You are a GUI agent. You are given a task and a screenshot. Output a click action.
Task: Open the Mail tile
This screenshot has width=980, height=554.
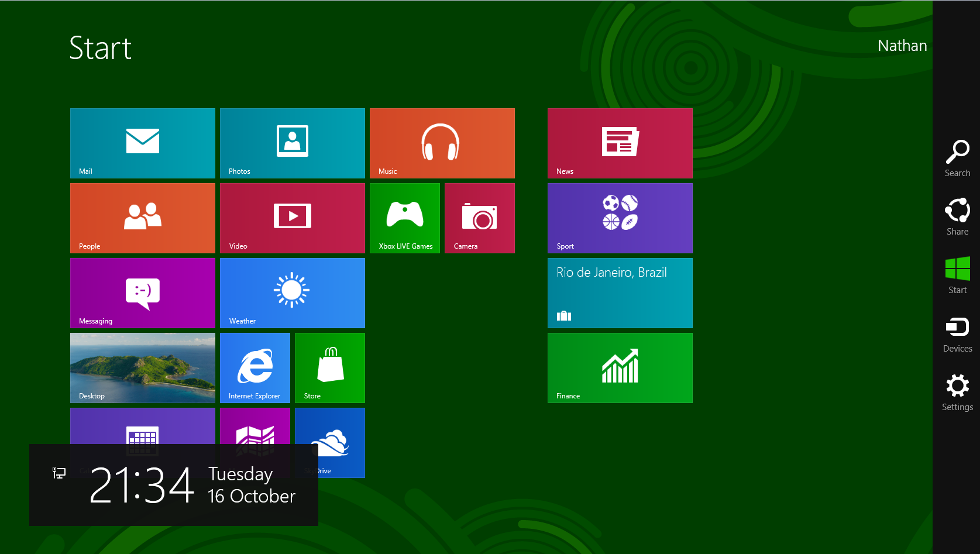coord(143,143)
